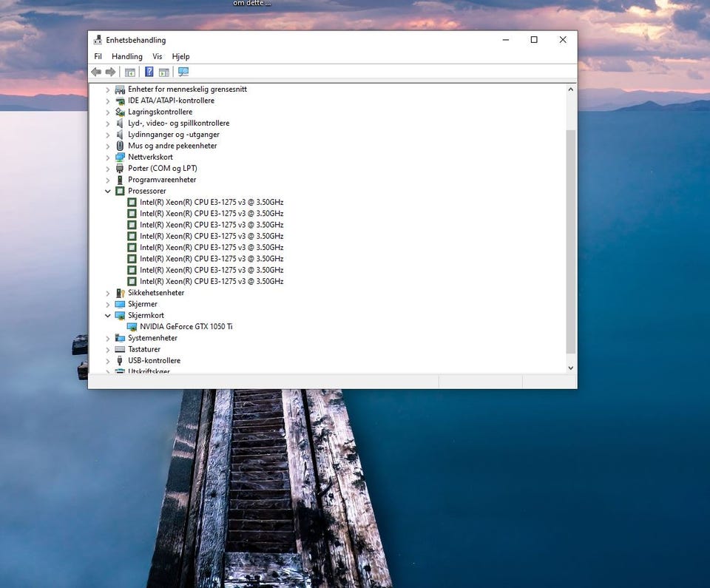Expand the USB-kontrollere node
710x588 pixels.
tap(108, 361)
